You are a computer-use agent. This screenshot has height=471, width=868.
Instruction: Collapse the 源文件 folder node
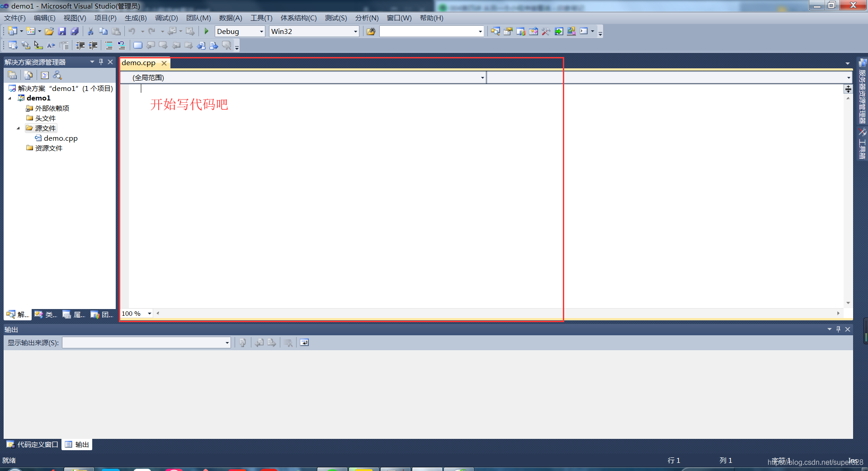click(x=18, y=128)
